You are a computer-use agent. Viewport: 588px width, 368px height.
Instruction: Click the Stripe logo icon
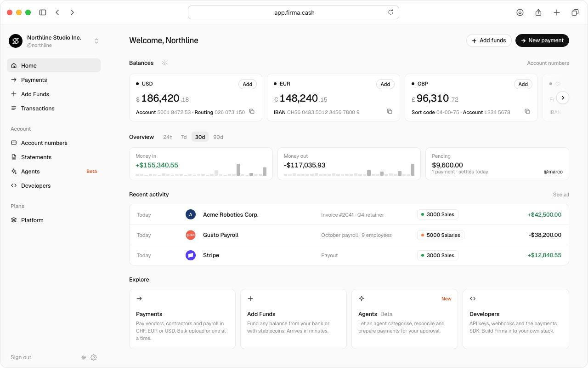pos(191,255)
